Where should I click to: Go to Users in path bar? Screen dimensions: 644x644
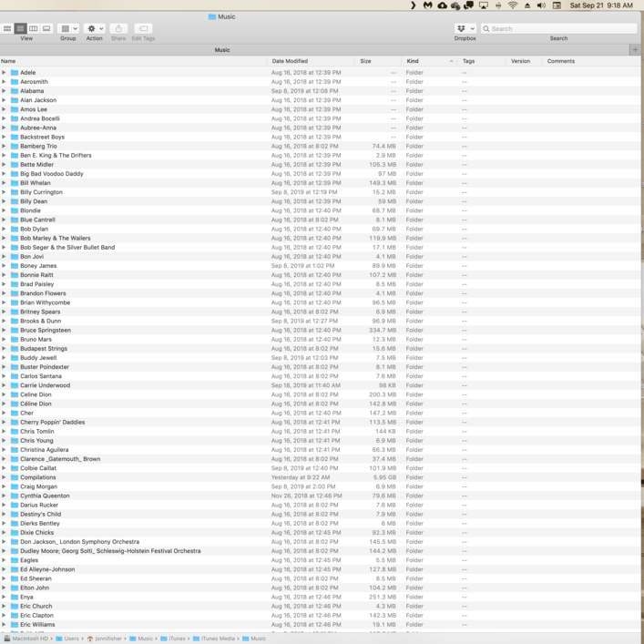point(67,639)
